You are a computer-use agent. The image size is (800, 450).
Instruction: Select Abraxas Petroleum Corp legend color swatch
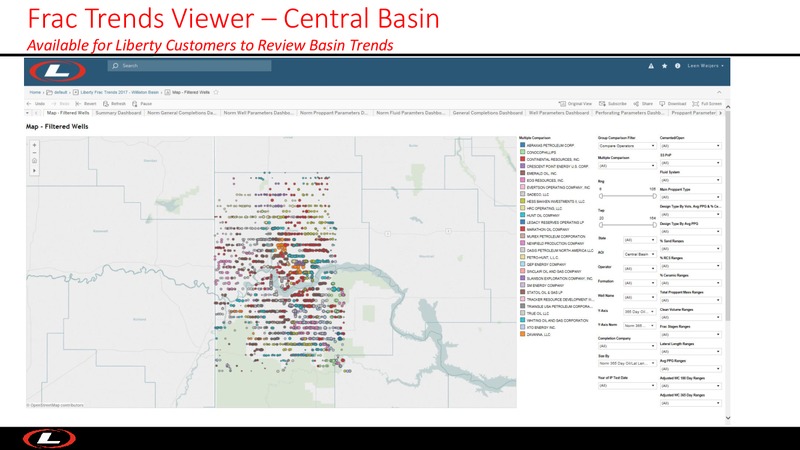[522, 145]
